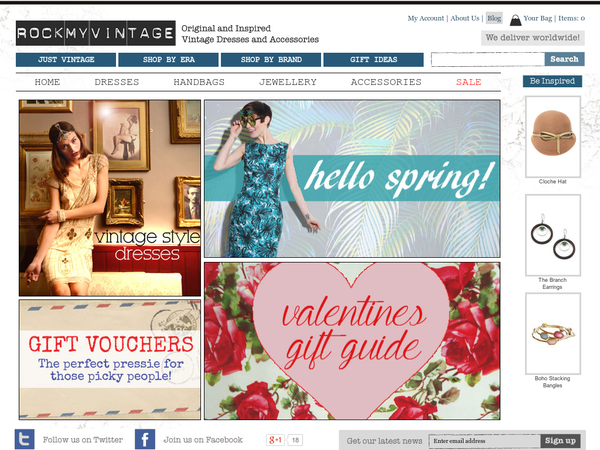The height and width of the screenshot is (450, 600).
Task: Open valentines gift guide banner
Action: click(x=352, y=341)
